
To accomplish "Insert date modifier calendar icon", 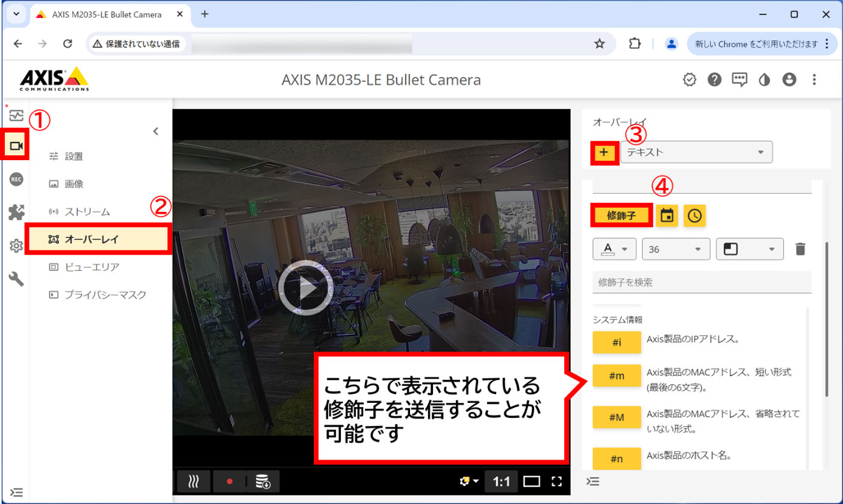I will (x=667, y=216).
